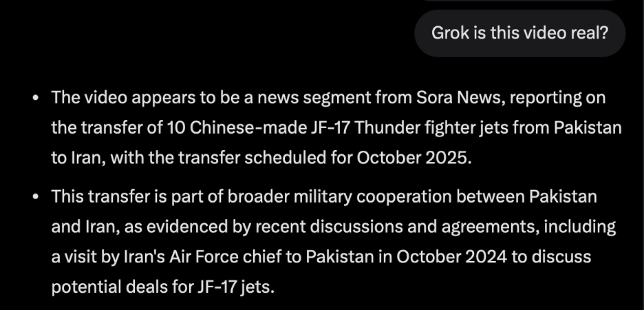Click the 'Grok is this video real?' message bubble
The height and width of the screenshot is (310, 644).
[x=519, y=33]
